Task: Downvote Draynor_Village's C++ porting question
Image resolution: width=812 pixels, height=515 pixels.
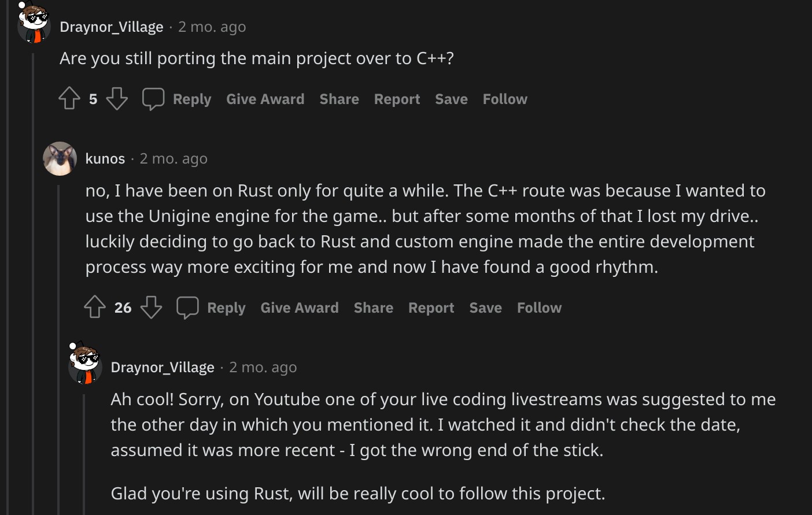Action: (x=117, y=99)
